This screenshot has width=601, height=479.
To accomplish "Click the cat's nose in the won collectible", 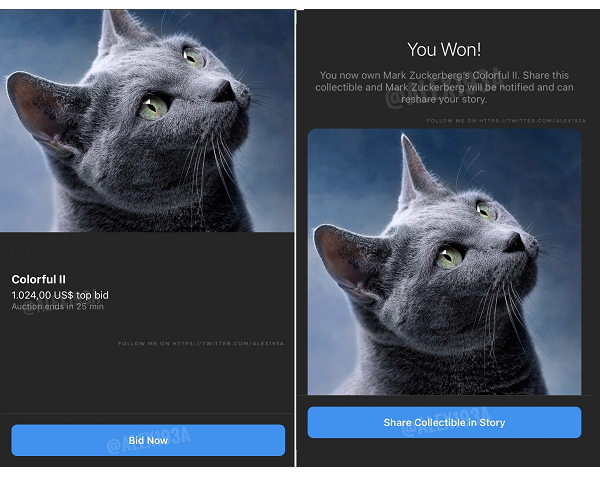I will click(516, 243).
